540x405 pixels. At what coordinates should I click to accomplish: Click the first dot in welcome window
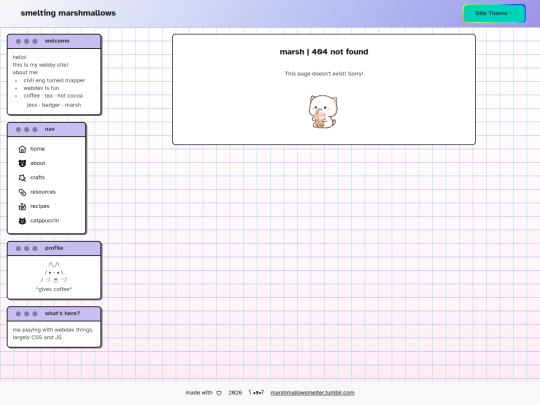pos(18,41)
